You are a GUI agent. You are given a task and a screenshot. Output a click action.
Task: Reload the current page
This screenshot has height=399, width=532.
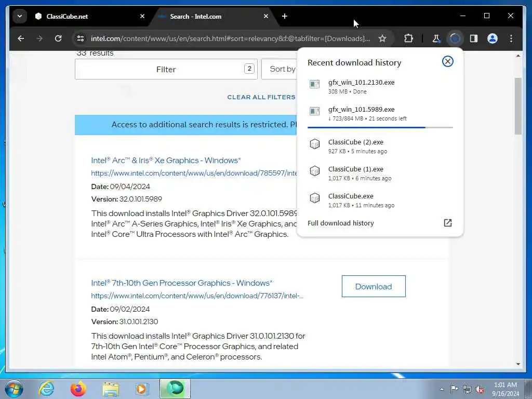[x=58, y=38]
